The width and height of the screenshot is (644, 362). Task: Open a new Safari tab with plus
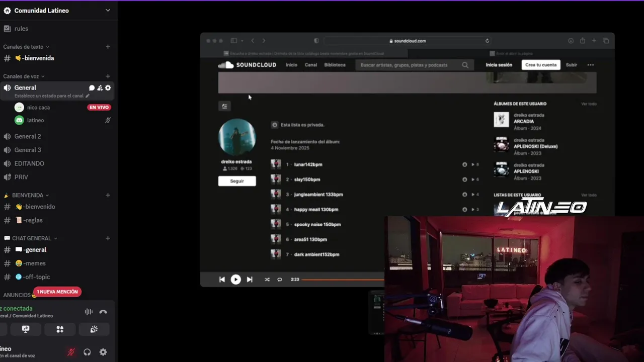[x=594, y=41]
